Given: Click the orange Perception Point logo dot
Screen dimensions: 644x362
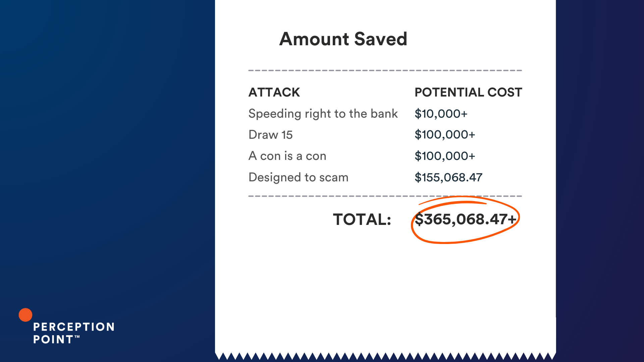Looking at the screenshot, I should point(25,315).
